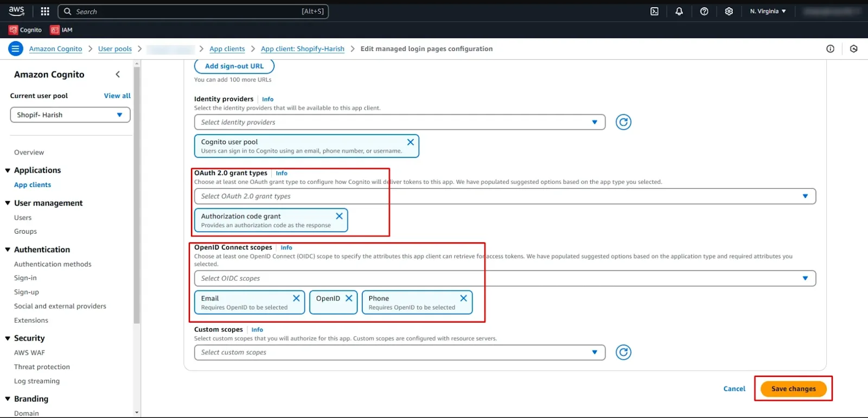868x418 pixels.
Task: Collapse the Amazon Cognito side panel
Action: [x=118, y=74]
